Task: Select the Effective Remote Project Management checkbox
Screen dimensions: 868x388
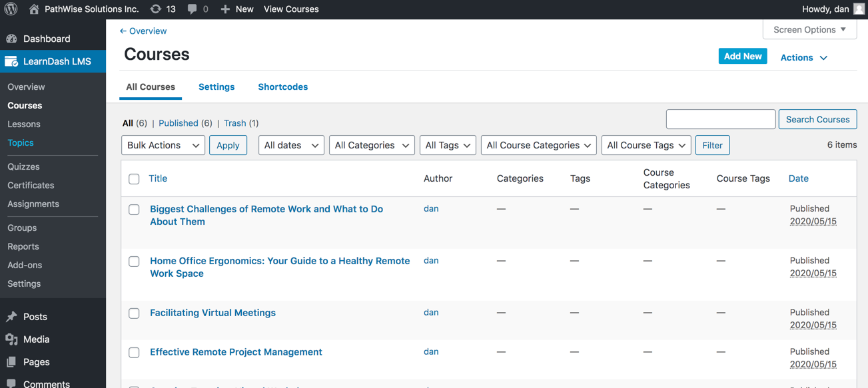Action: pos(134,353)
